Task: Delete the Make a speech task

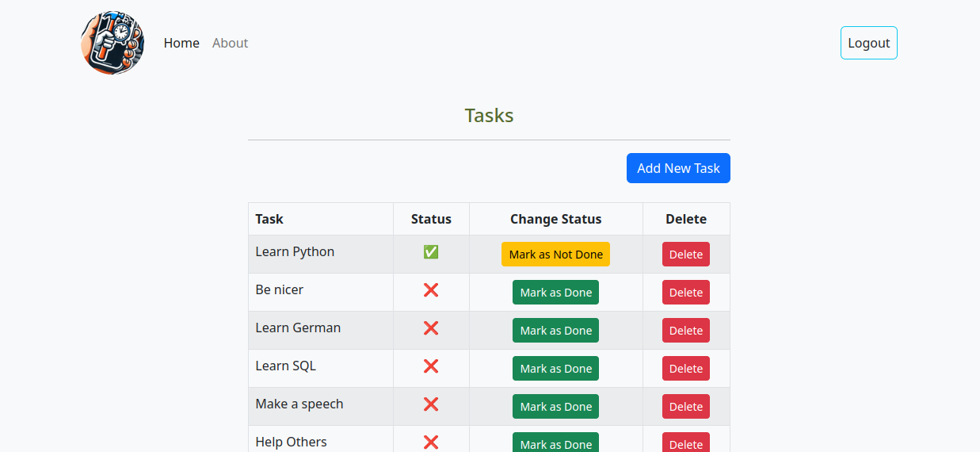Action: pyautogui.click(x=686, y=407)
